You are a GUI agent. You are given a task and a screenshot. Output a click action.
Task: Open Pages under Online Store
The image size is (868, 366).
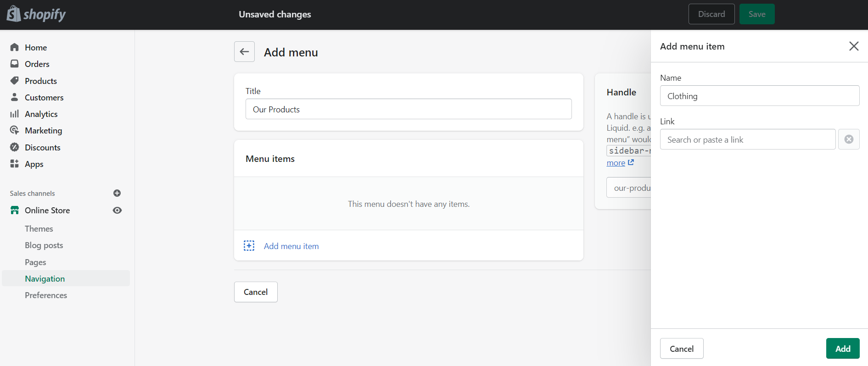pos(35,262)
